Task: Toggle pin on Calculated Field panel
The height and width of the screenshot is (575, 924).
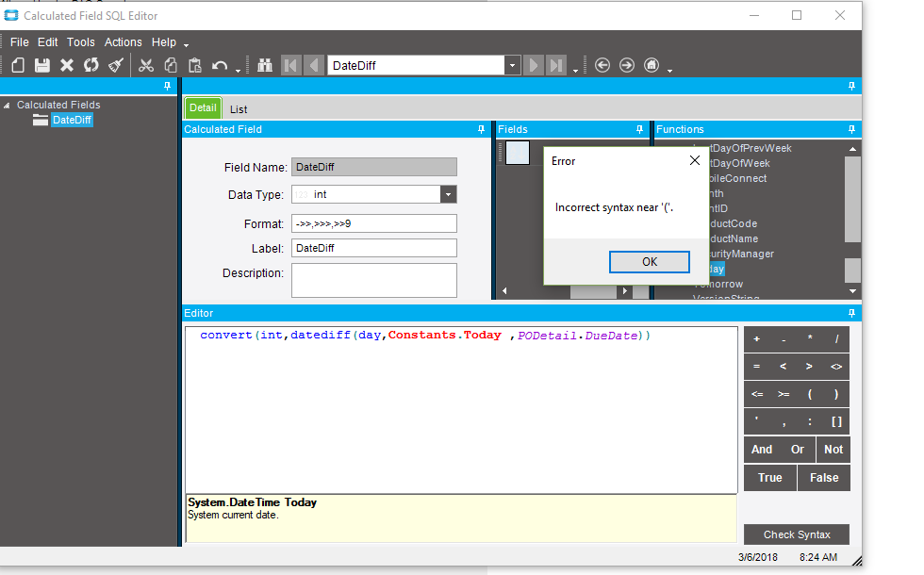Action: (481, 129)
